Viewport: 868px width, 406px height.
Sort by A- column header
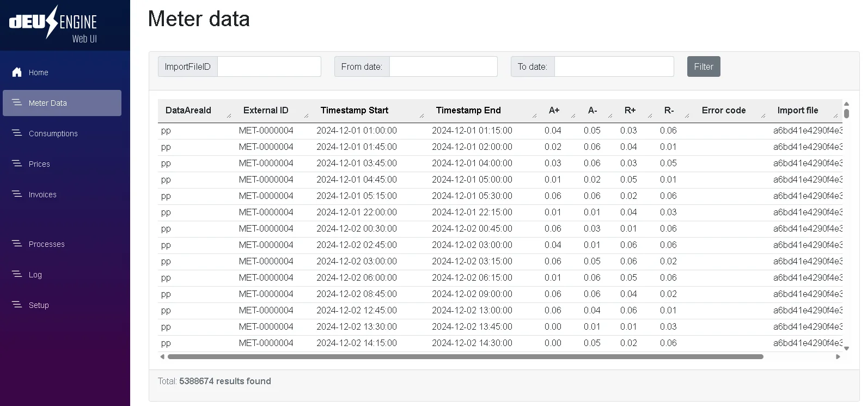tap(592, 110)
